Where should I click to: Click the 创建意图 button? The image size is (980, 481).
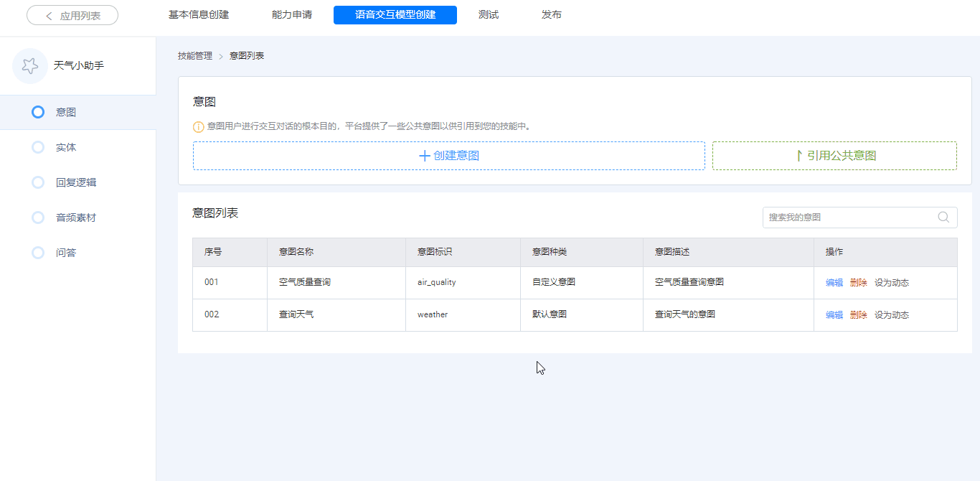tap(449, 156)
